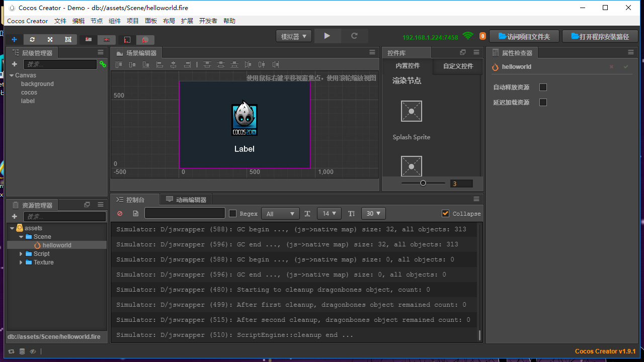Open the 模拟器 preview platform dropdown
644x362 pixels.
click(x=294, y=36)
